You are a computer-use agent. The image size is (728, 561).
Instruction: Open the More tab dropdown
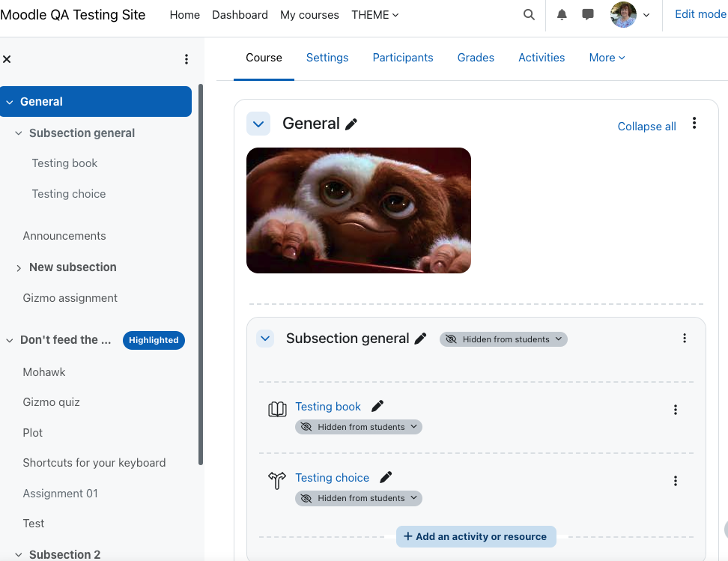coord(607,58)
